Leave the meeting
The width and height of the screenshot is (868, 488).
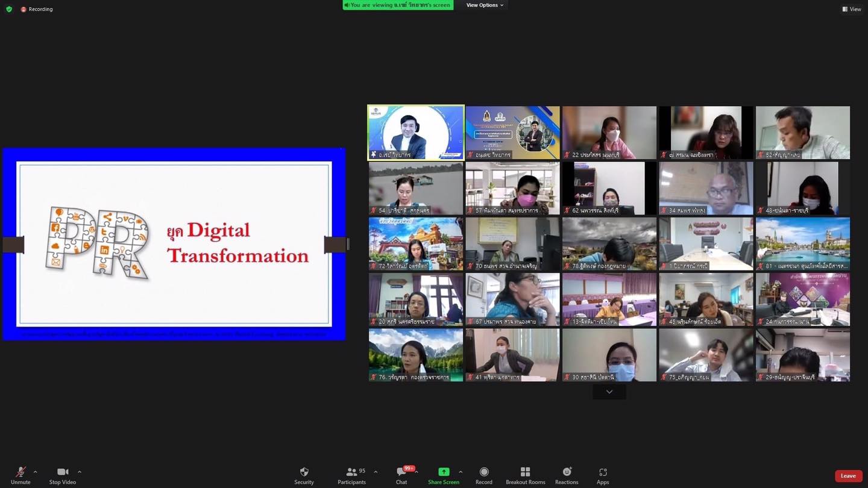coord(848,476)
